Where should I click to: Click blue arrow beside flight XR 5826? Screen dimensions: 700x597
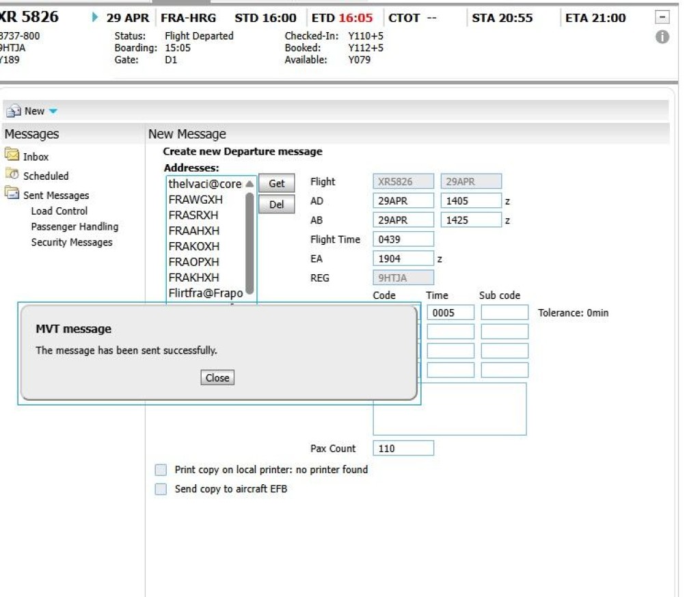95,18
